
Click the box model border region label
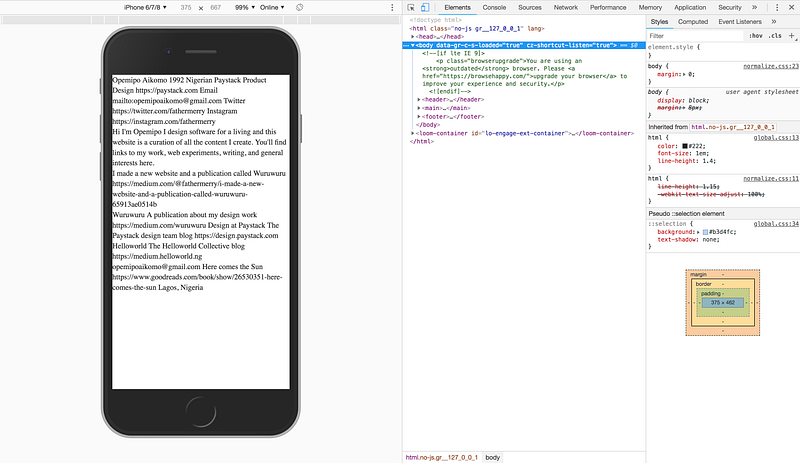tap(704, 284)
